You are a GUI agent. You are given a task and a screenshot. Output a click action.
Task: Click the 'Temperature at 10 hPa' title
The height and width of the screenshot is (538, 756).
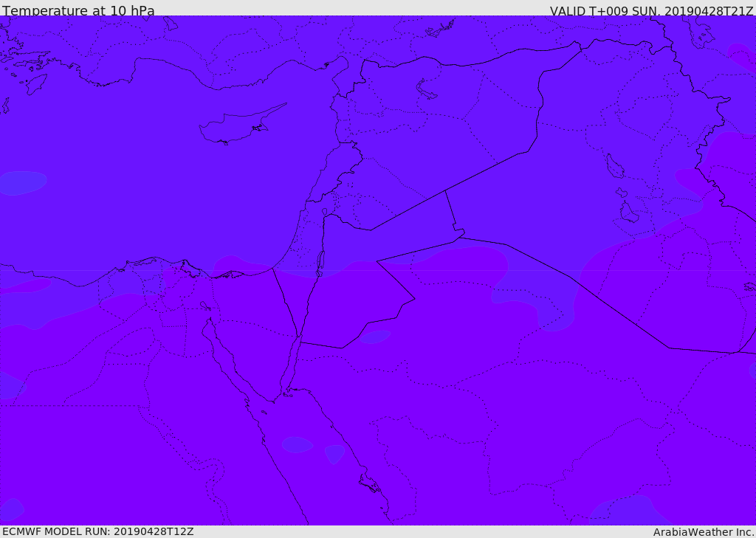78,10
